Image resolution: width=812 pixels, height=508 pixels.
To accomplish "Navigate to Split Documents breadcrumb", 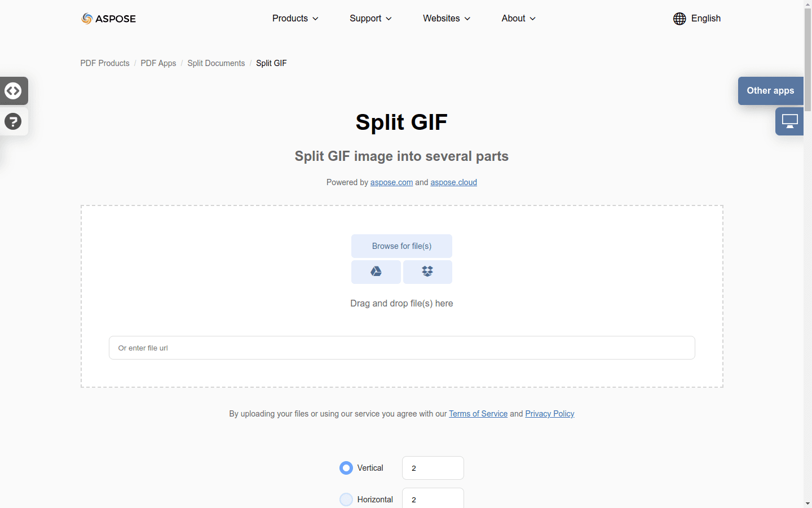I will (x=216, y=63).
